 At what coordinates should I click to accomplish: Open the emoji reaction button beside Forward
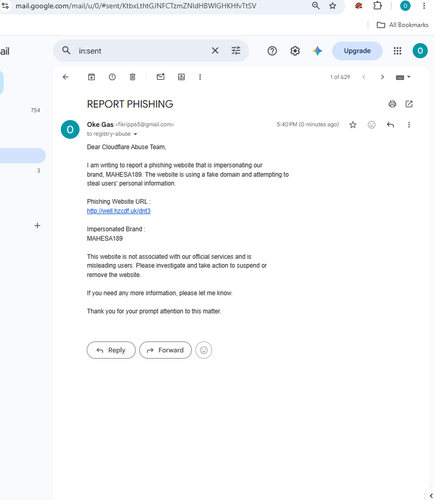(x=204, y=350)
